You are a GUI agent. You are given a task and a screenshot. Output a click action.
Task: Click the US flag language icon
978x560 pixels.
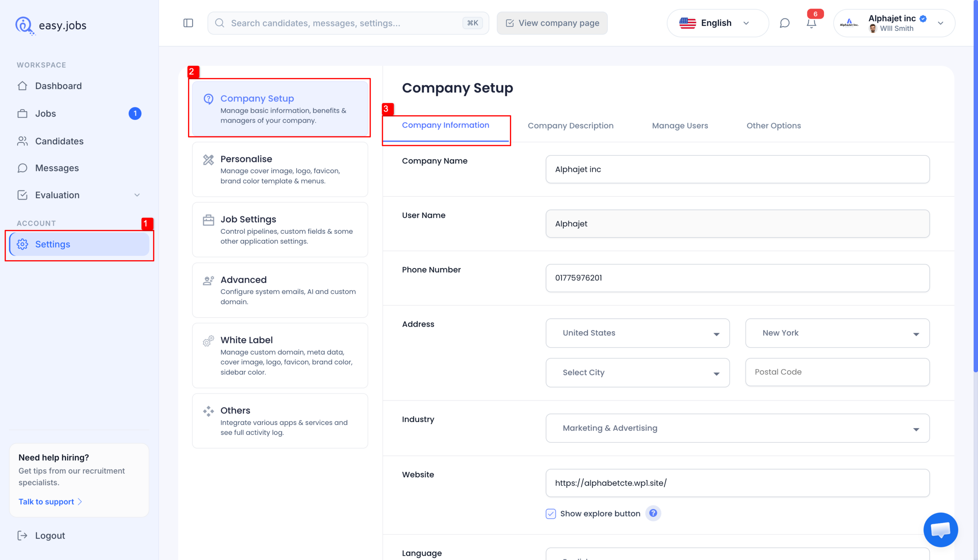[x=688, y=23]
